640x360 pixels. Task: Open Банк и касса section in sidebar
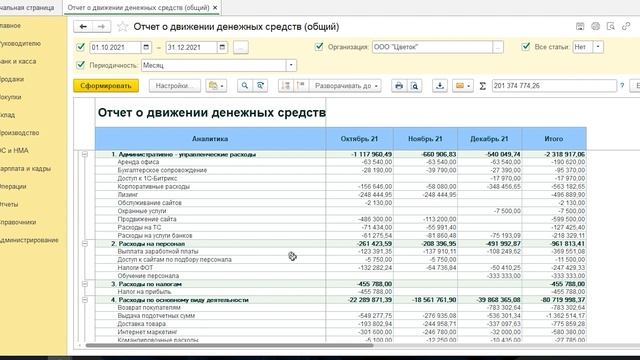pyautogui.click(x=18, y=61)
